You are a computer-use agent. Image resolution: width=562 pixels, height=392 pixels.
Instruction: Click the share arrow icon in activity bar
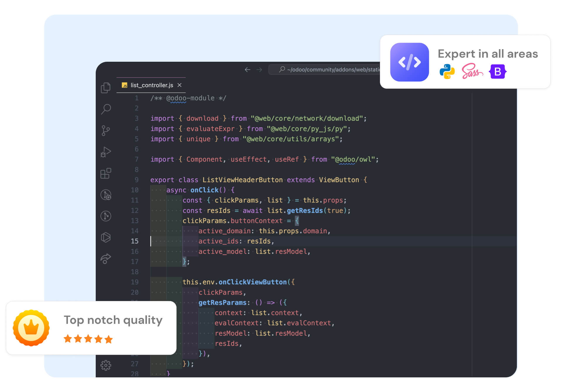[106, 259]
